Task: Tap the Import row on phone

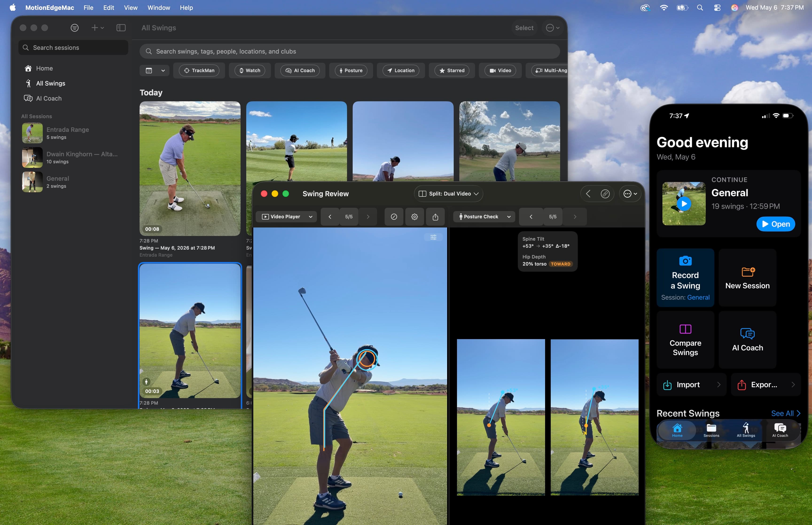Action: [691, 384]
